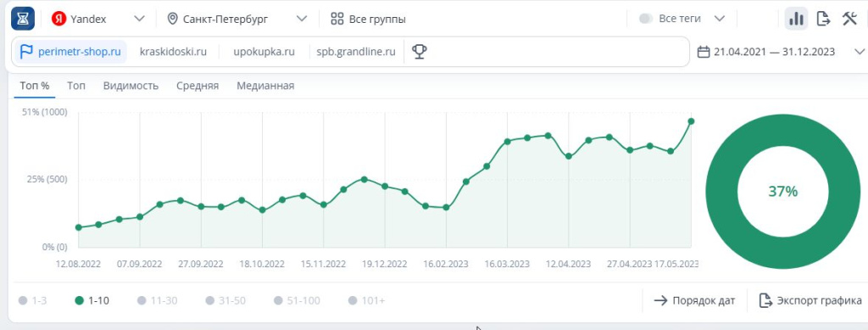Open the Все группы group selector
This screenshot has width=868, height=330.
(x=368, y=19)
